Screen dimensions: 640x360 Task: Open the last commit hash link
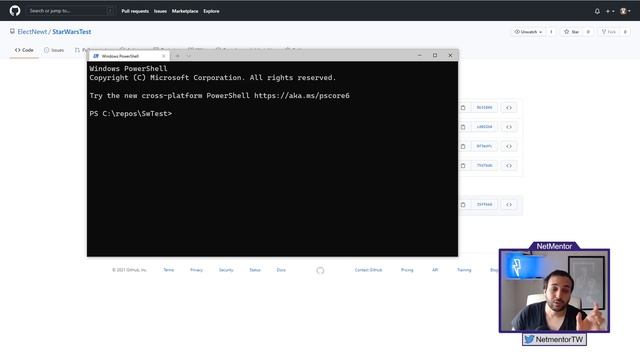[x=484, y=204]
